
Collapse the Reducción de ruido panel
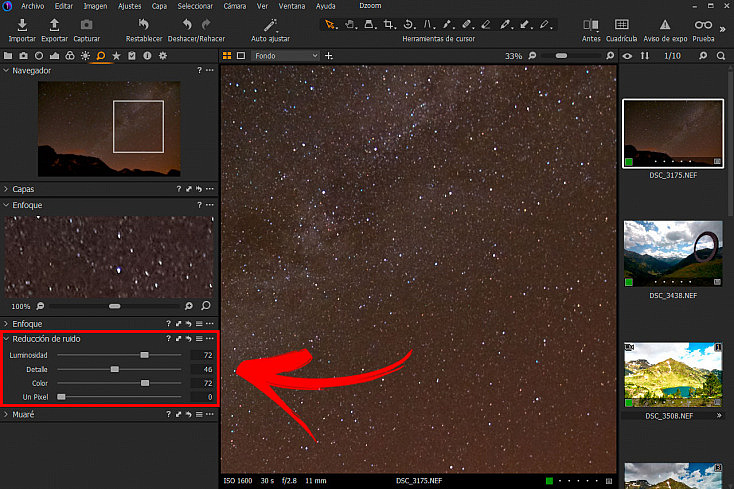coord(6,338)
